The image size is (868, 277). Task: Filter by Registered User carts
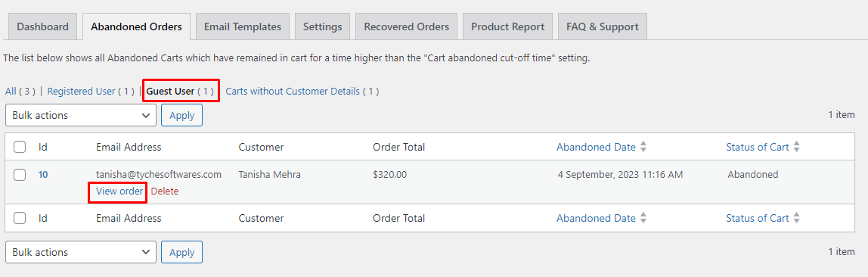coord(91,92)
